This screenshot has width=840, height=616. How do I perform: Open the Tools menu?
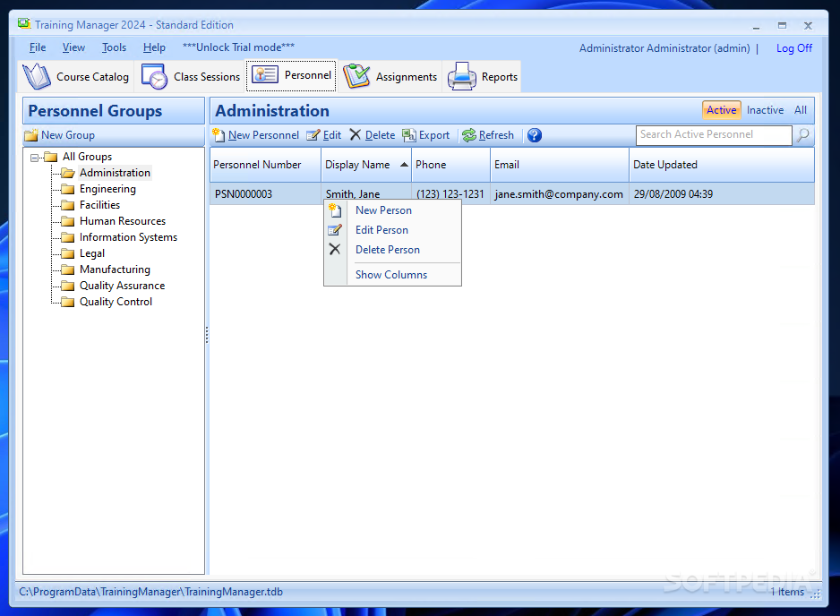[x=114, y=47]
